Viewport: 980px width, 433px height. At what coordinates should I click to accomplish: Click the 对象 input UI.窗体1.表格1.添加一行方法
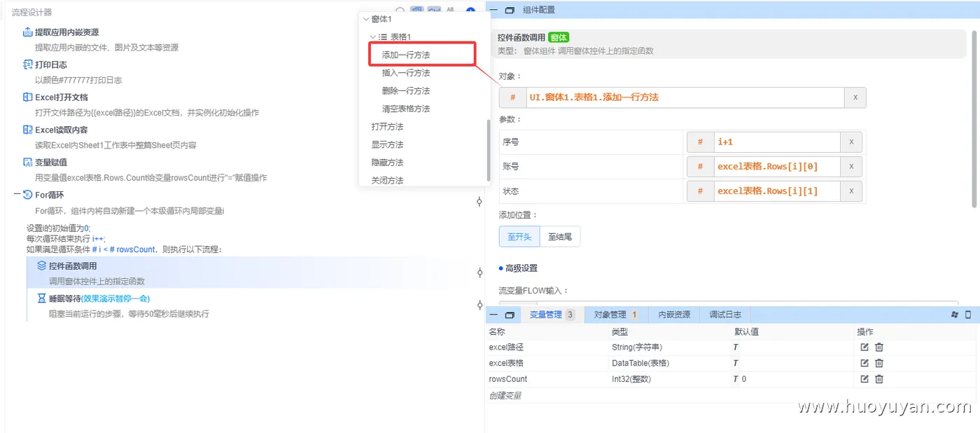click(685, 97)
